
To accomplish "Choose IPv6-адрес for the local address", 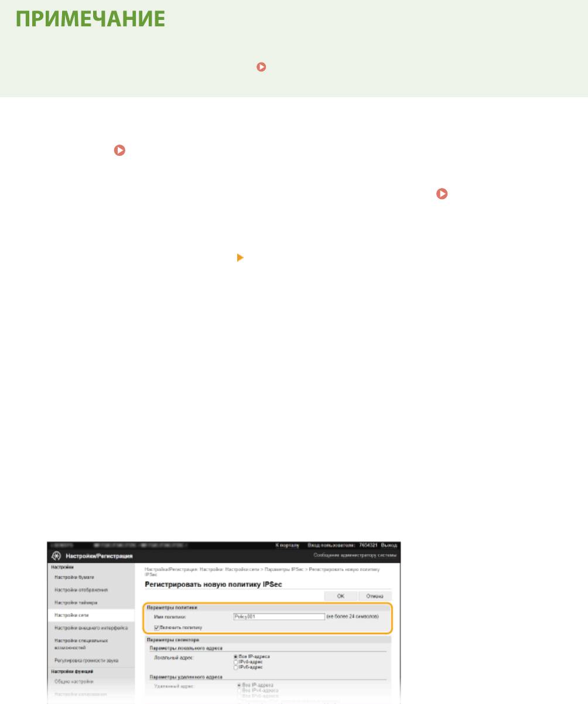I will pyautogui.click(x=236, y=667).
